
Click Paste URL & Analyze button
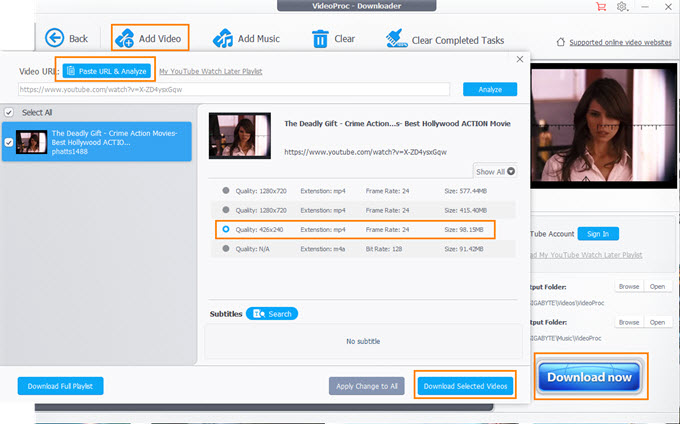pos(107,71)
